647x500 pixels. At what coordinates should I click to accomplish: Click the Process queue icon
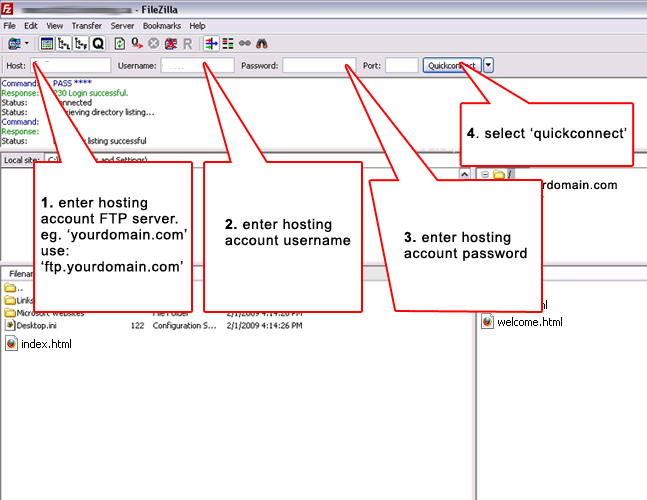tap(137, 43)
